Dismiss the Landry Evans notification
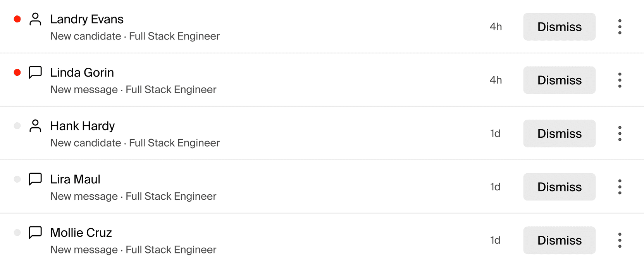Screen dimensions: 644x267 pyautogui.click(x=559, y=27)
